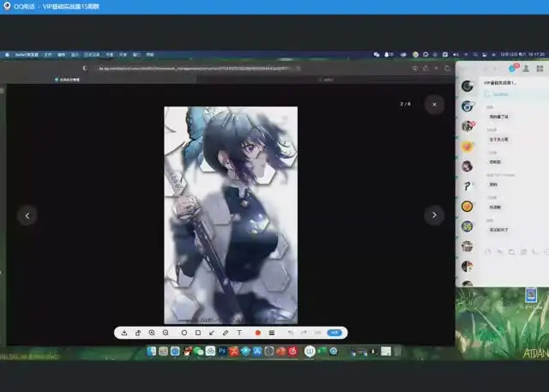Zoom out of the image
The height and width of the screenshot is (392, 549).
click(x=166, y=332)
